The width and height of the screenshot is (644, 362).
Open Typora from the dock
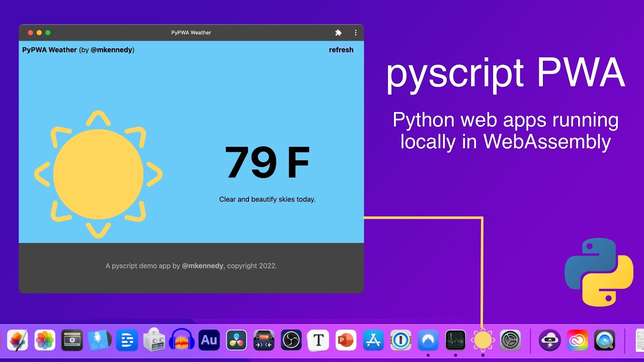[318, 340]
